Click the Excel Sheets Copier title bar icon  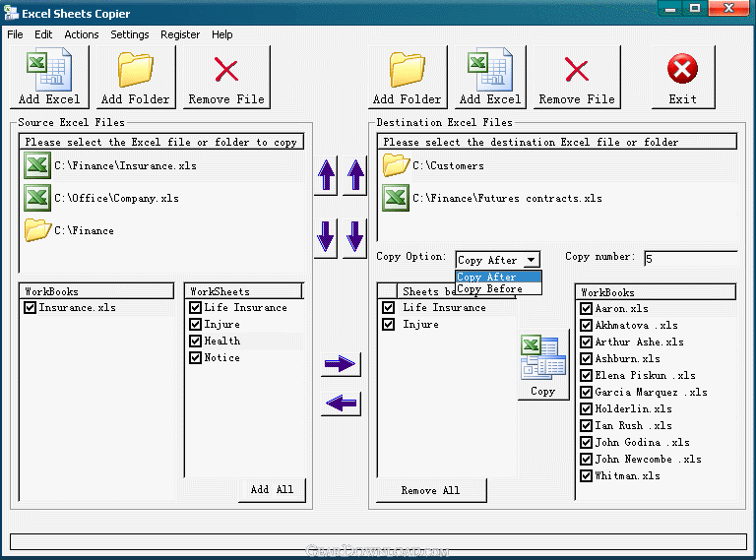[x=11, y=13]
